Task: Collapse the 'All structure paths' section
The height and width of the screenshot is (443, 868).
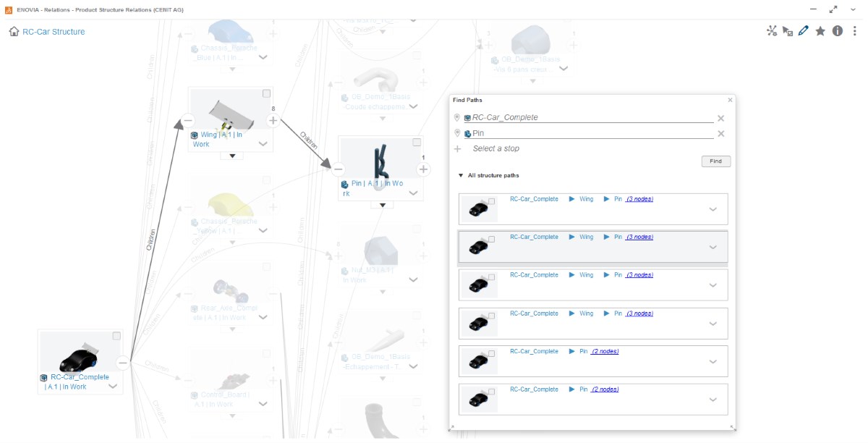Action: pos(461,175)
